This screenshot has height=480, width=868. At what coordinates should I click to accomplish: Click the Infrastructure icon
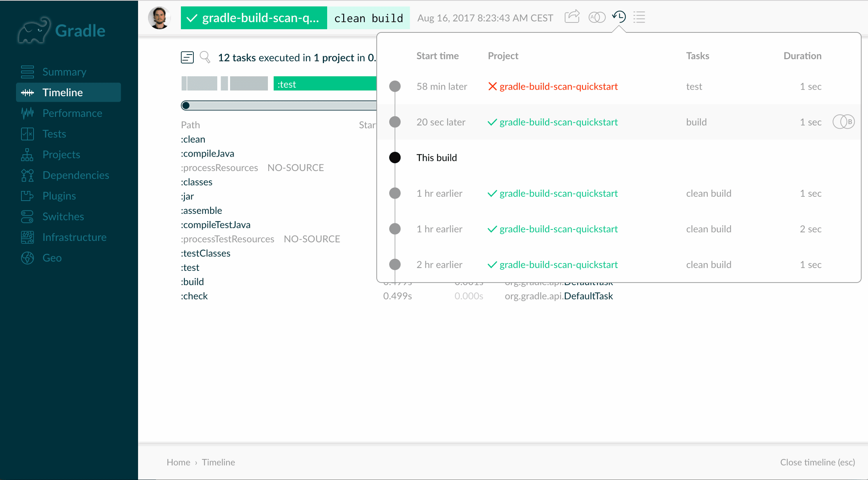point(27,237)
